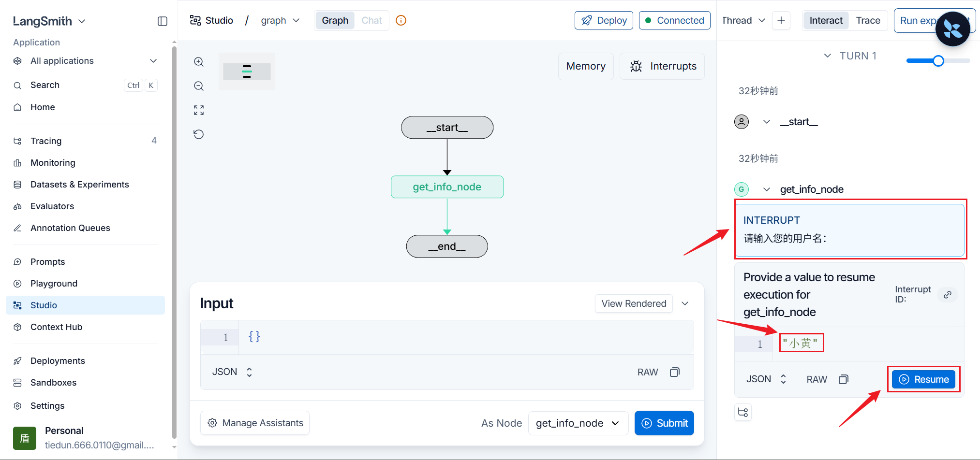980x460 pixels.
Task: Select Studio in the sidebar
Action: click(x=85, y=305)
